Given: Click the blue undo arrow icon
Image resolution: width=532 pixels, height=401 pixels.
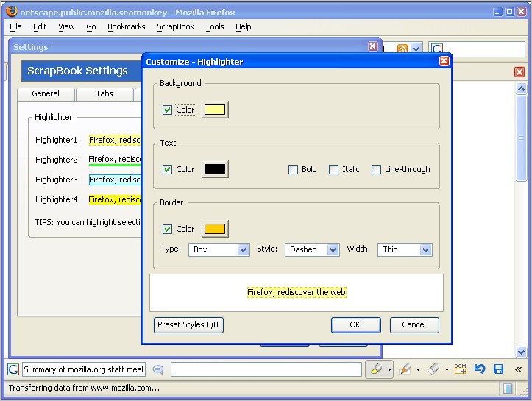Looking at the screenshot, I should pos(480,369).
